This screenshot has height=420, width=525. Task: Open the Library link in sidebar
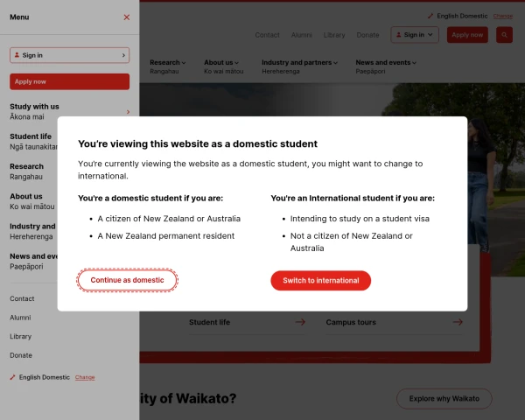tap(20, 336)
